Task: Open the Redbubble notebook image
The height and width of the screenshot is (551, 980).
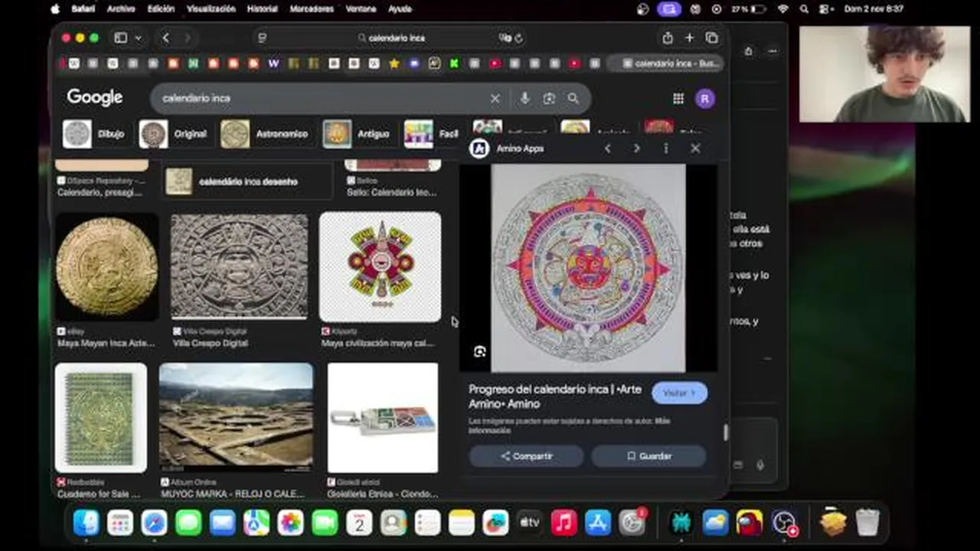Action: 100,418
